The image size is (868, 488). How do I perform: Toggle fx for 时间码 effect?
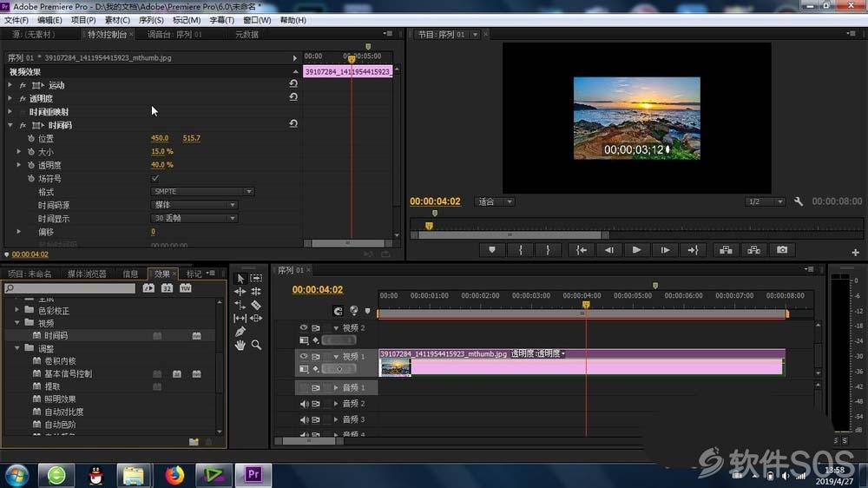click(23, 125)
